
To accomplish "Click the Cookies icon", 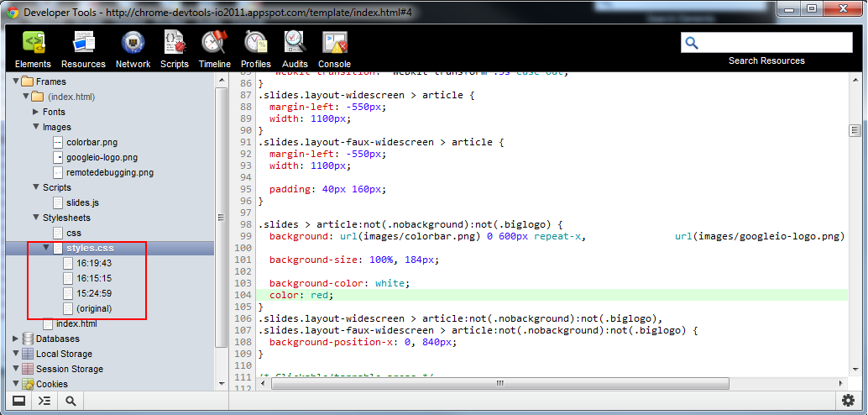I will tap(28, 384).
